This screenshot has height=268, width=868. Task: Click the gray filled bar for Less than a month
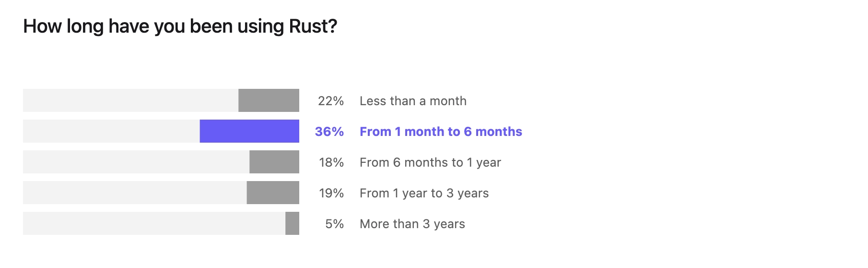269,100
